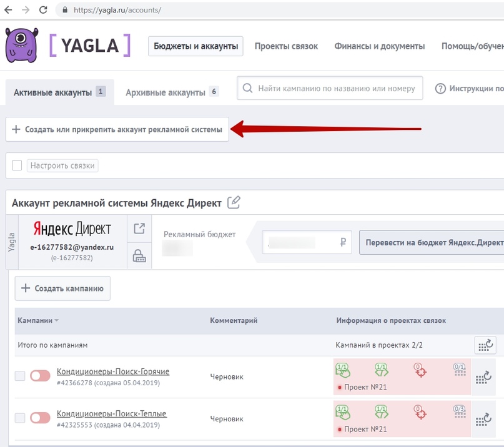Click Проект №21 in the Кондиционеры-Поиск-Горячие row
This screenshot has width=504, height=447.
[365, 387]
